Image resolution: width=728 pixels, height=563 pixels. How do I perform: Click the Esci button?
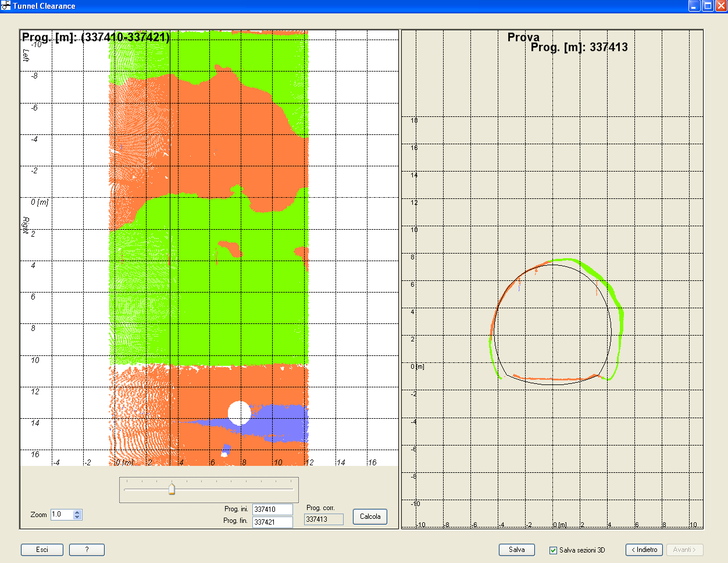coord(42,550)
